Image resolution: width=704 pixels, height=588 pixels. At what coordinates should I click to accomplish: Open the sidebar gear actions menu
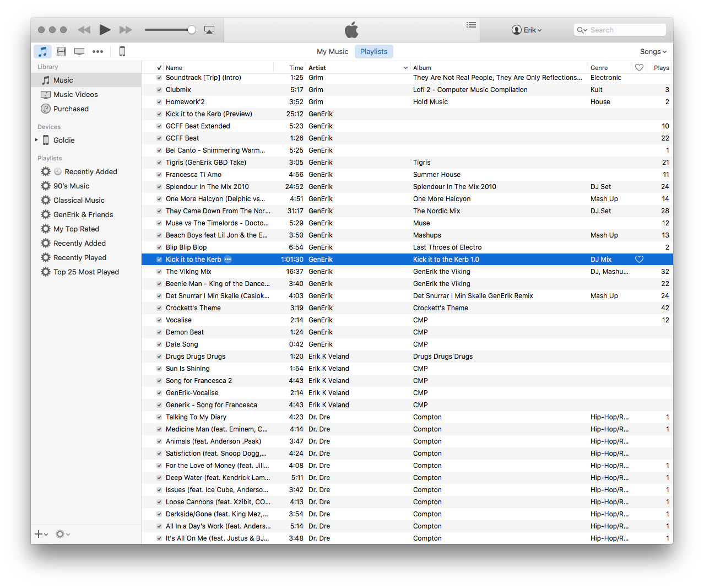coord(62,534)
